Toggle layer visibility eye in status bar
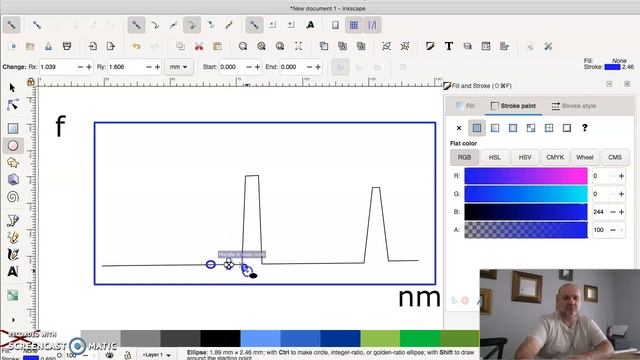Screen dimensions: 640x360 click(109, 355)
